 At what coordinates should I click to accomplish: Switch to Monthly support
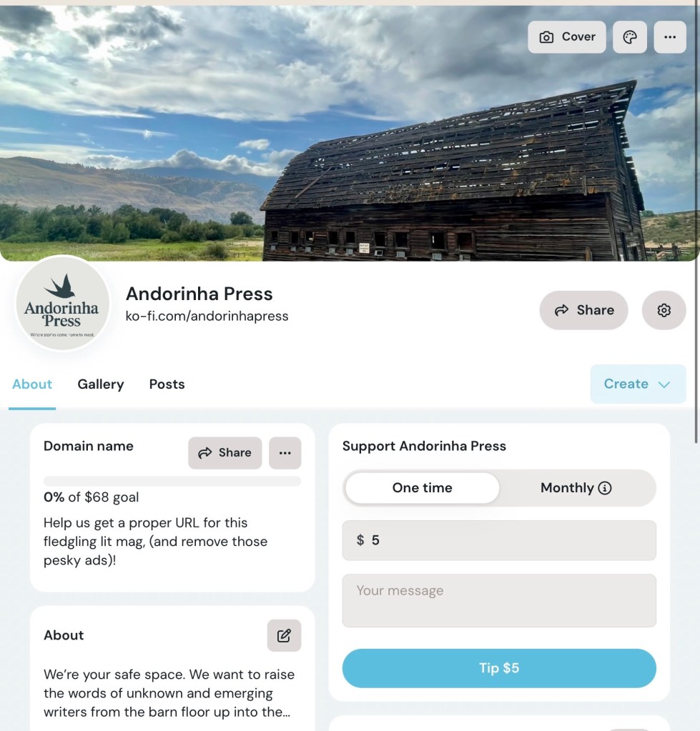pos(569,487)
